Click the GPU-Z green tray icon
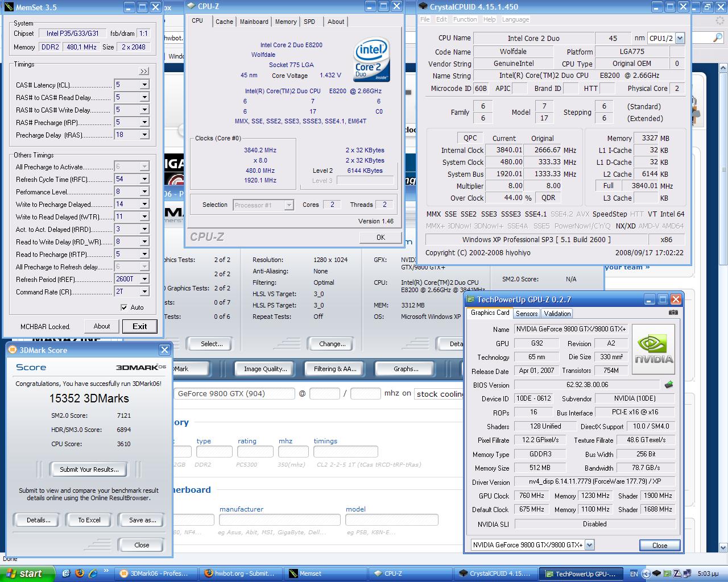The height and width of the screenshot is (582, 728). tap(667, 573)
